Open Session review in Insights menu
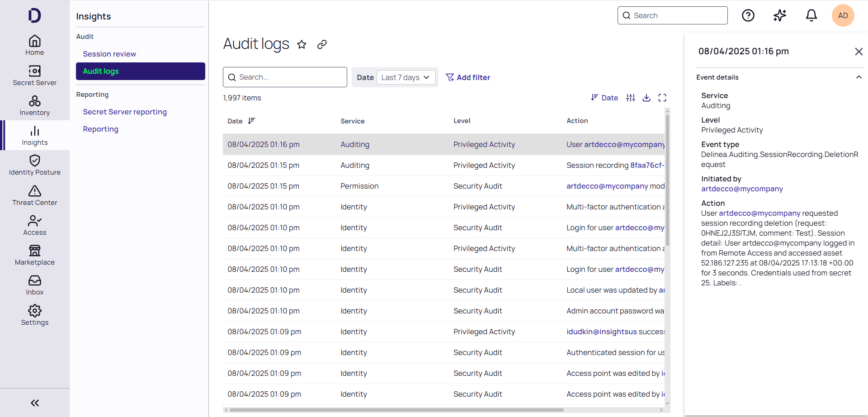This screenshot has height=417, width=868. tap(109, 54)
